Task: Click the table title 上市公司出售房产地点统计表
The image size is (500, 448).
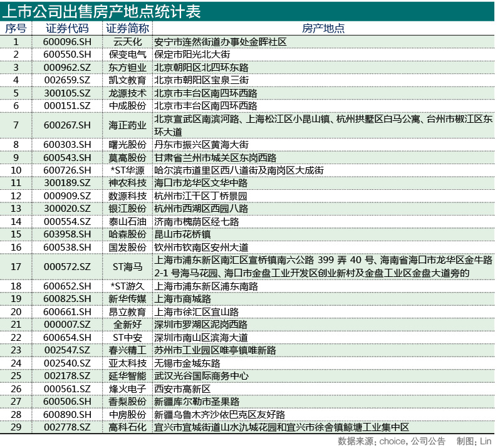Action: (102, 11)
